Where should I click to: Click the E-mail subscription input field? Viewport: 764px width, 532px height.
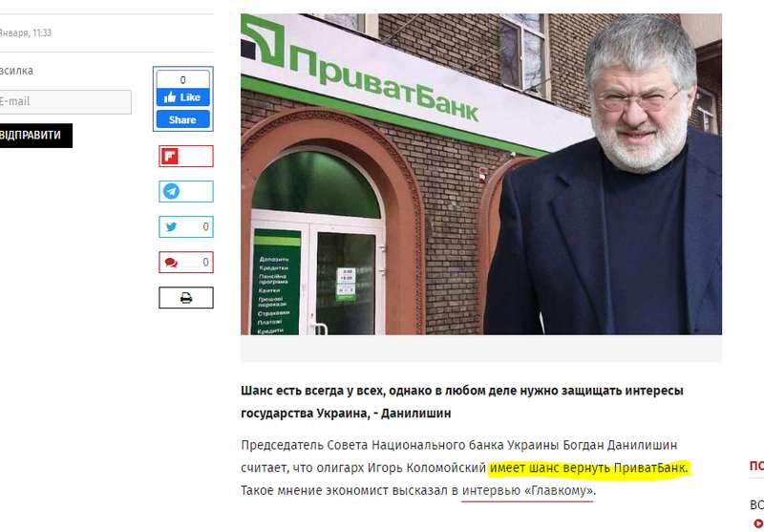[65, 102]
